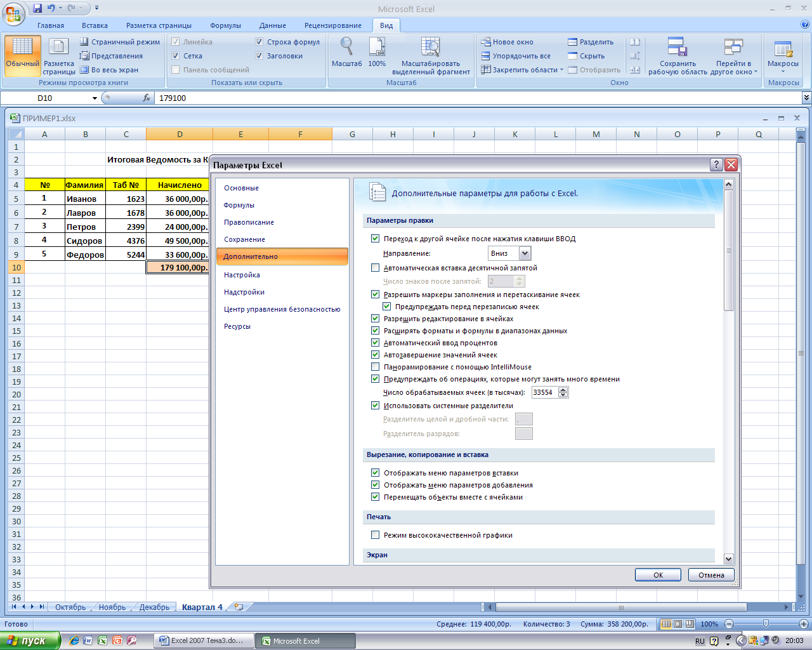Select column A header
812x650 pixels.
[x=44, y=134]
